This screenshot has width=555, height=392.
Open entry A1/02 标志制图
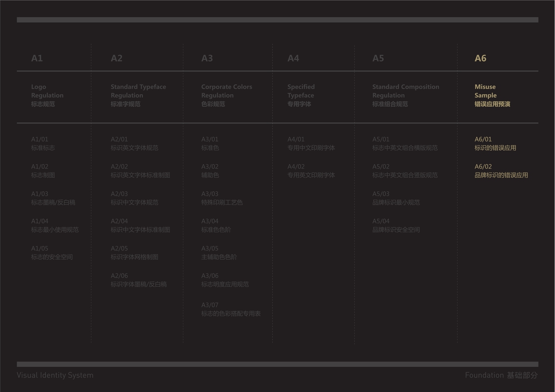coord(43,171)
